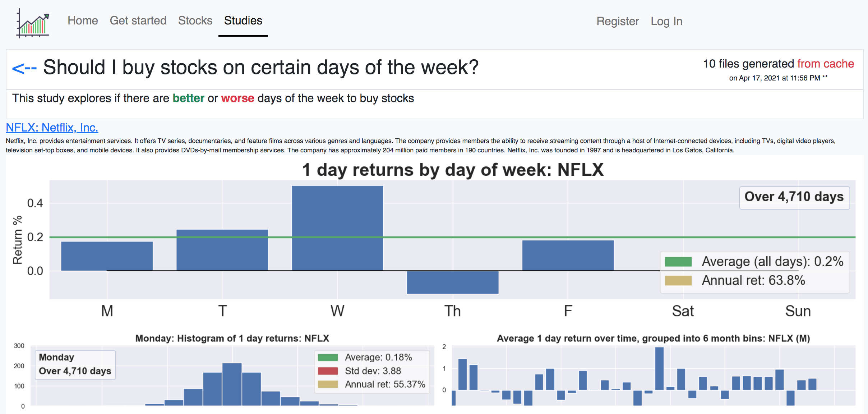This screenshot has width=868, height=414.
Task: Open the Get started page
Action: coord(138,20)
